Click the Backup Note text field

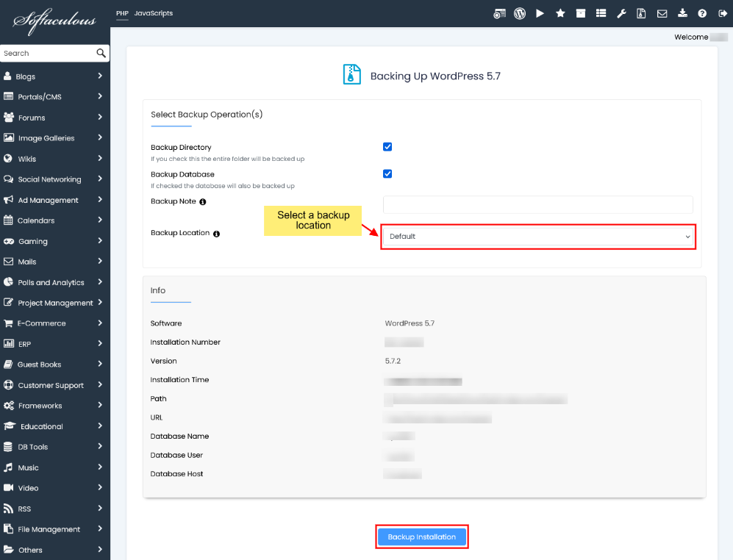point(538,205)
